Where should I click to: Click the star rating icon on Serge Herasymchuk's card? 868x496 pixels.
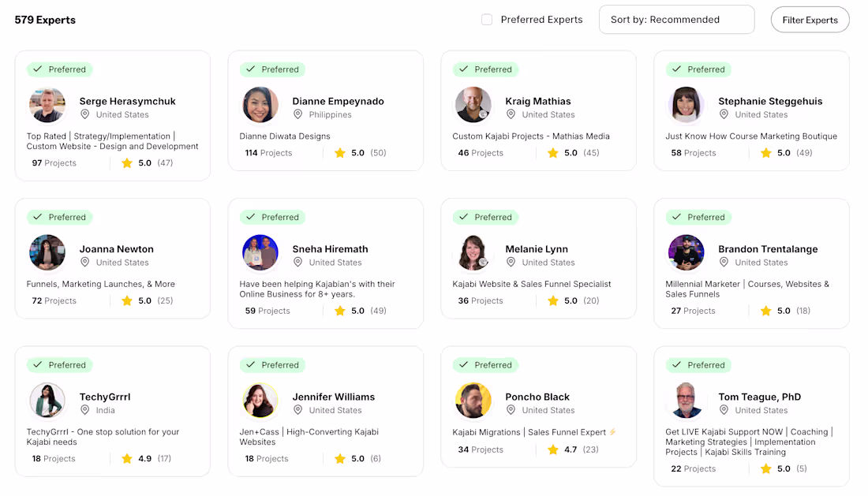click(x=127, y=163)
